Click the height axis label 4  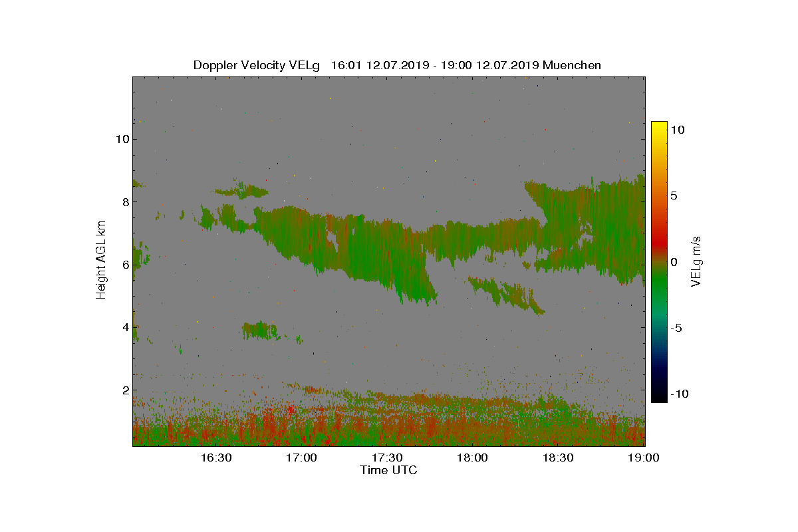[125, 328]
